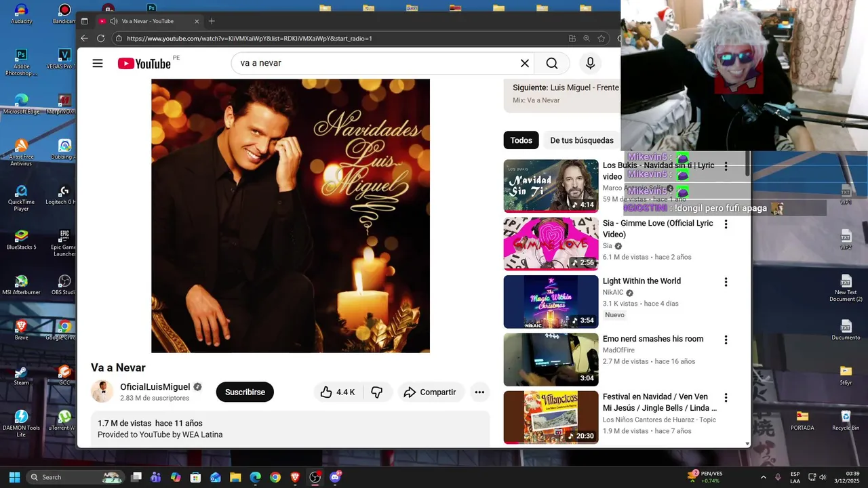Viewport: 868px width, 488px height.
Task: Open File Explorer from taskbar
Action: point(235,477)
